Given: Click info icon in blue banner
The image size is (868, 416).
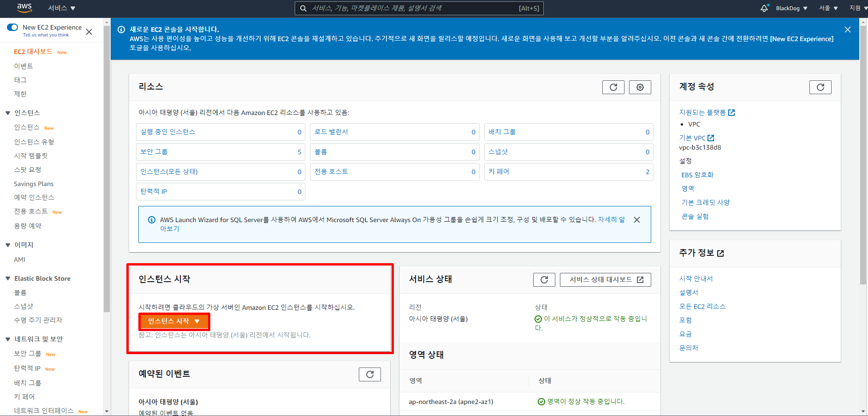Looking at the screenshot, I should pos(121,30).
